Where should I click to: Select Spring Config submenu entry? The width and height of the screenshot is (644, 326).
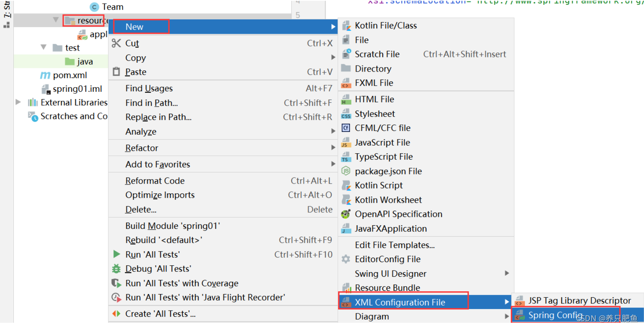(578, 315)
